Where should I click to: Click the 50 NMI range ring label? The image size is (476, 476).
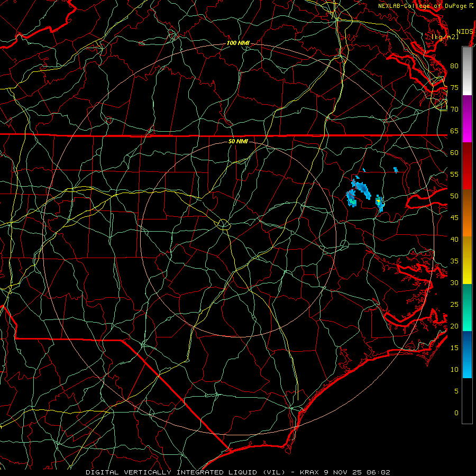coord(238,141)
